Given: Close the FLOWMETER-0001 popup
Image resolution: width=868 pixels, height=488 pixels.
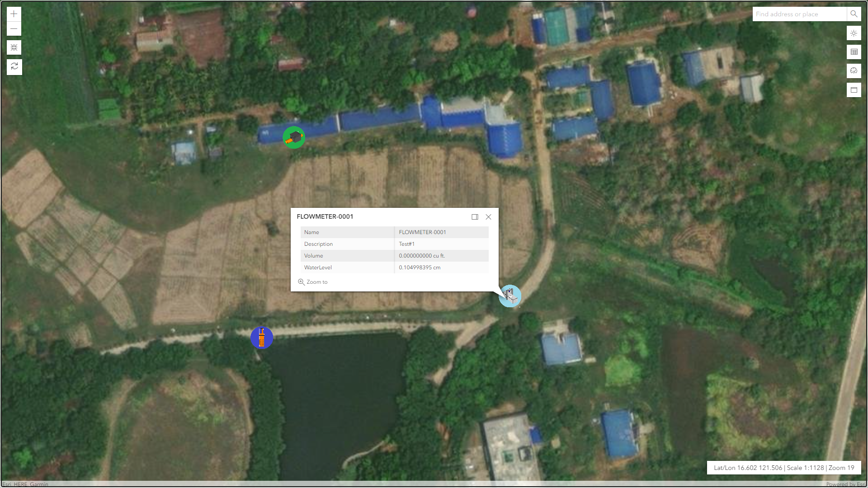Looking at the screenshot, I should pyautogui.click(x=488, y=217).
